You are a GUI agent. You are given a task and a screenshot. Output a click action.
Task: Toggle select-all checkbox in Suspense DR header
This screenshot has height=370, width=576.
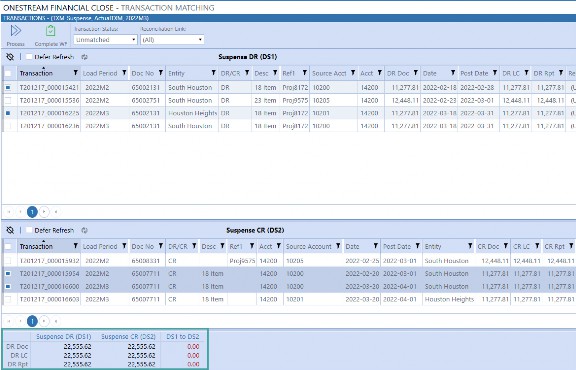pos(8,73)
